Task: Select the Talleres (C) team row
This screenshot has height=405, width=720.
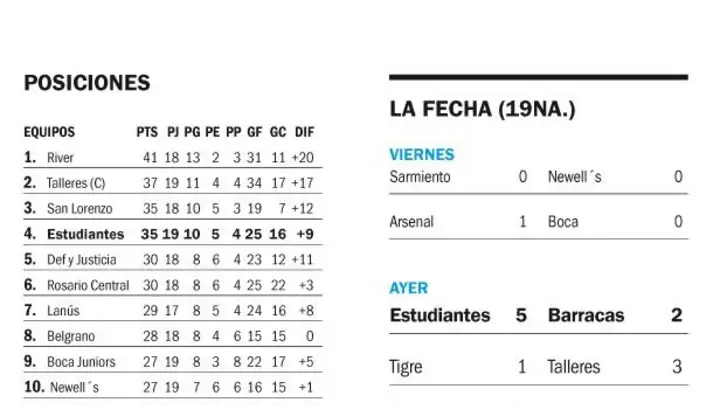Action: pos(173,183)
